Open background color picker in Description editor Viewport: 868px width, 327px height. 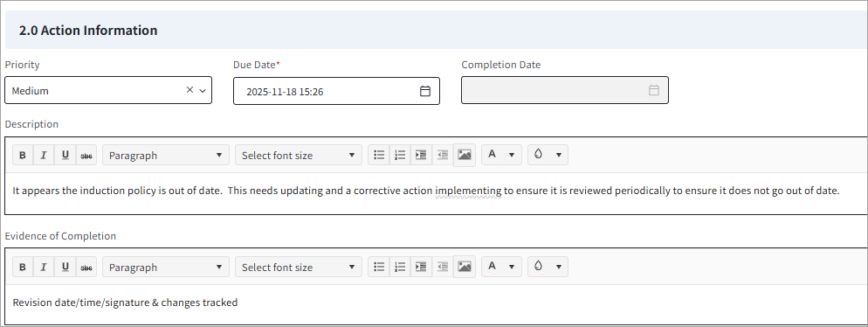pos(548,155)
